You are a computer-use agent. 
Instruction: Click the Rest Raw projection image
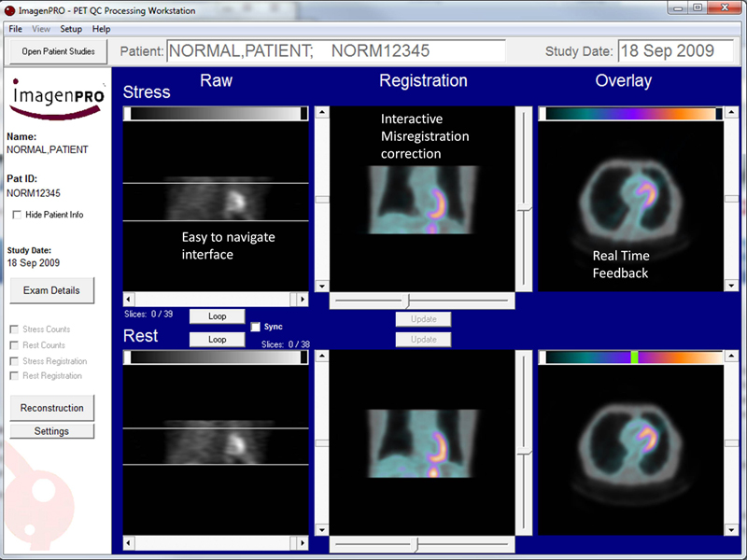(216, 450)
